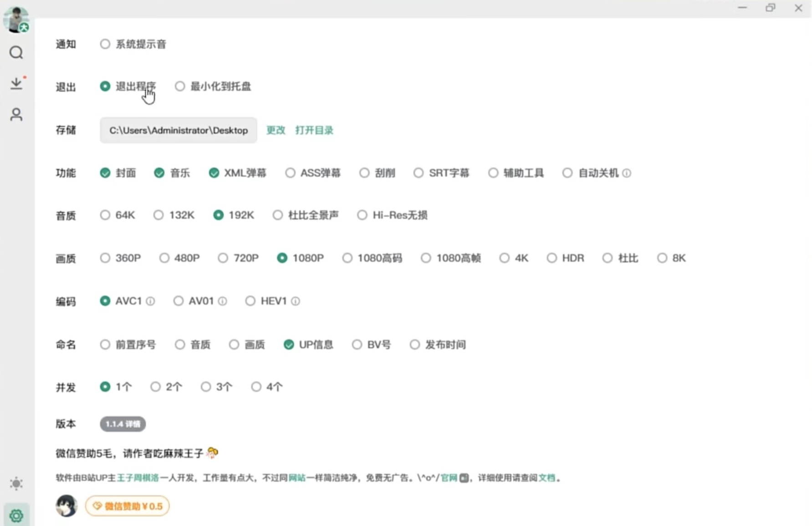Set concurrent downloads to 3个
The height and width of the screenshot is (526, 812).
click(x=206, y=387)
